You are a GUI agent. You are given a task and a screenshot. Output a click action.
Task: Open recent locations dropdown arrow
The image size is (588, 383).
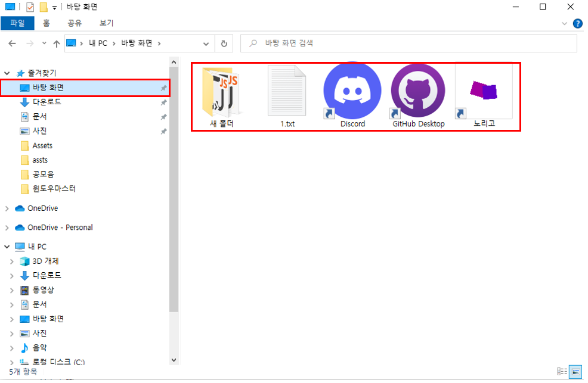pyautogui.click(x=44, y=43)
